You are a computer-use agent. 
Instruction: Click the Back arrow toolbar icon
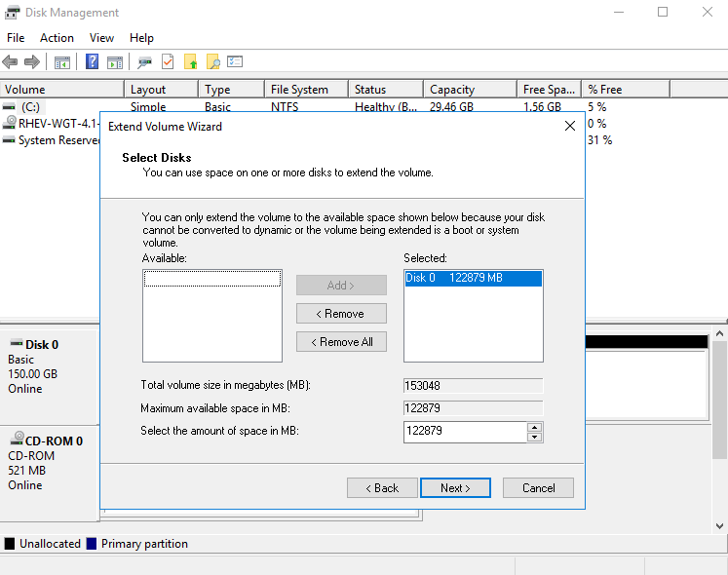click(11, 62)
